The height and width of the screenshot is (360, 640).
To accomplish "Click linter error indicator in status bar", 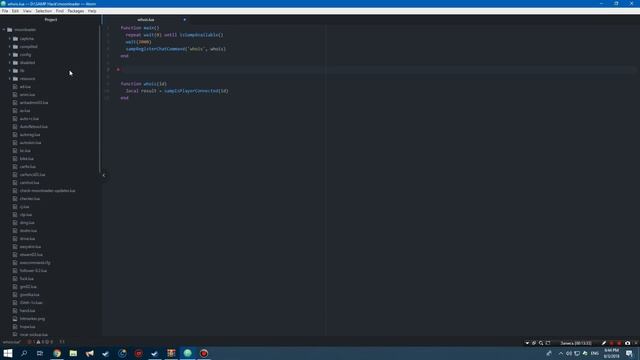I will [x=31, y=342].
